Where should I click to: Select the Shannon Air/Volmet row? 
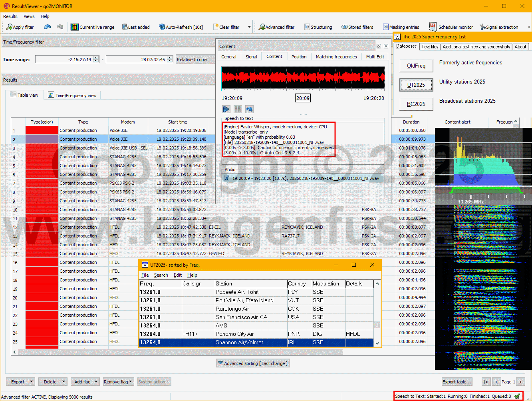pyautogui.click(x=239, y=342)
